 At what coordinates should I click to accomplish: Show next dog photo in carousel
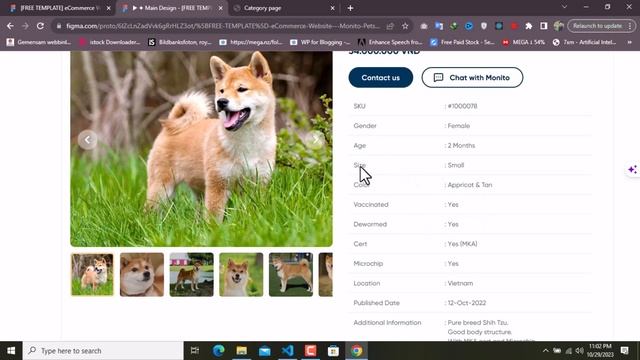point(315,140)
